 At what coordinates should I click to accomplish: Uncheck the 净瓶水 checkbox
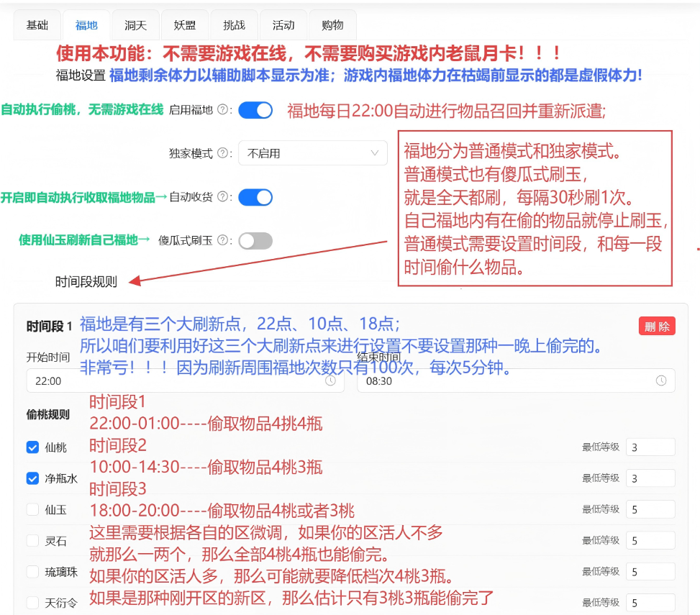coord(32,478)
